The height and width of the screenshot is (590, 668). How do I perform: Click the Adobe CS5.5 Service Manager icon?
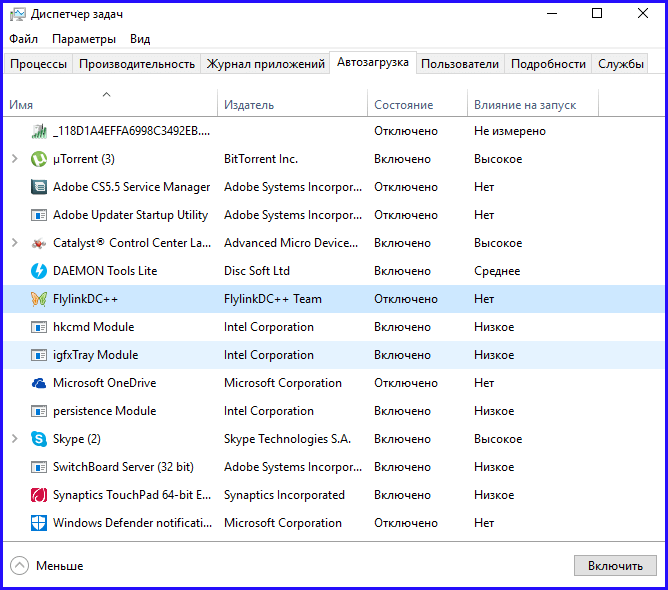39,187
